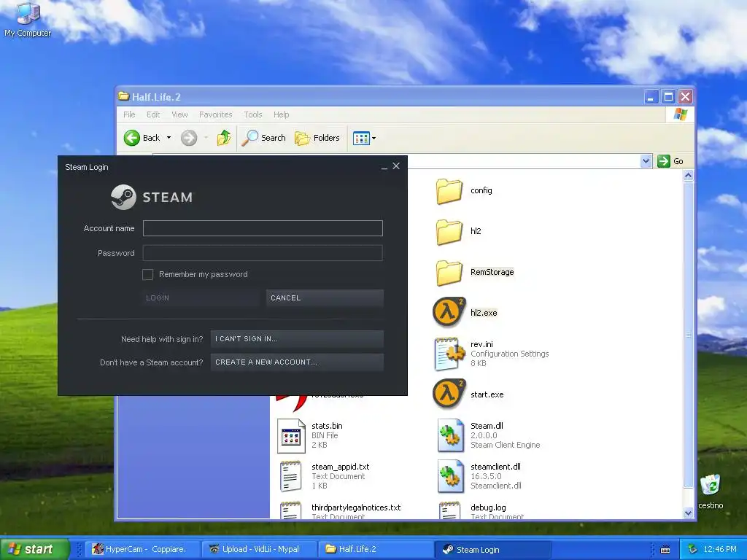The image size is (747, 560).
Task: Select the hl2.exe lambda icon
Action: [x=449, y=313]
